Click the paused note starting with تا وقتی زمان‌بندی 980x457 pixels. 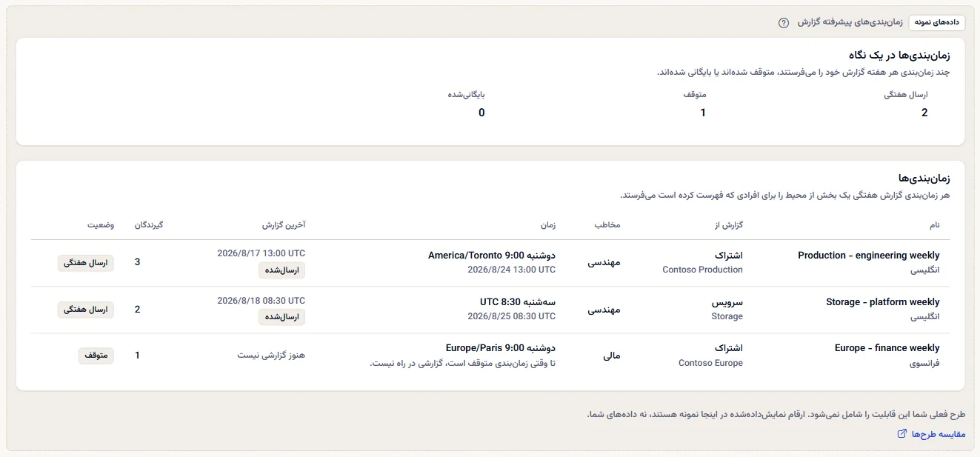tap(463, 364)
